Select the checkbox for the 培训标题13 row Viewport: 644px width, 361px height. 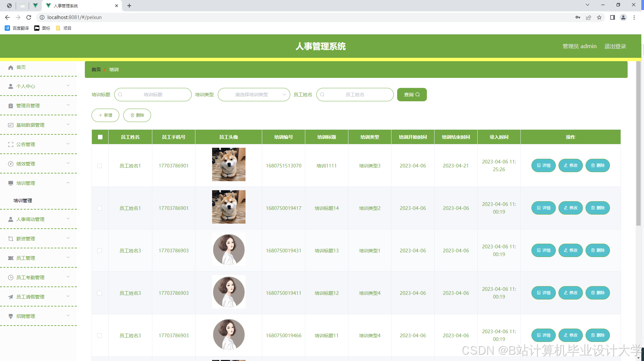point(100,251)
